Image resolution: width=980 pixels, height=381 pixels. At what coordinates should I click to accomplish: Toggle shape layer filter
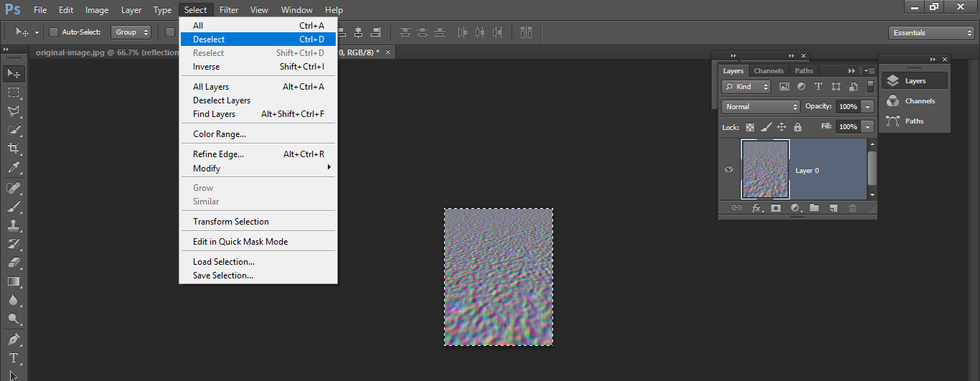[836, 87]
